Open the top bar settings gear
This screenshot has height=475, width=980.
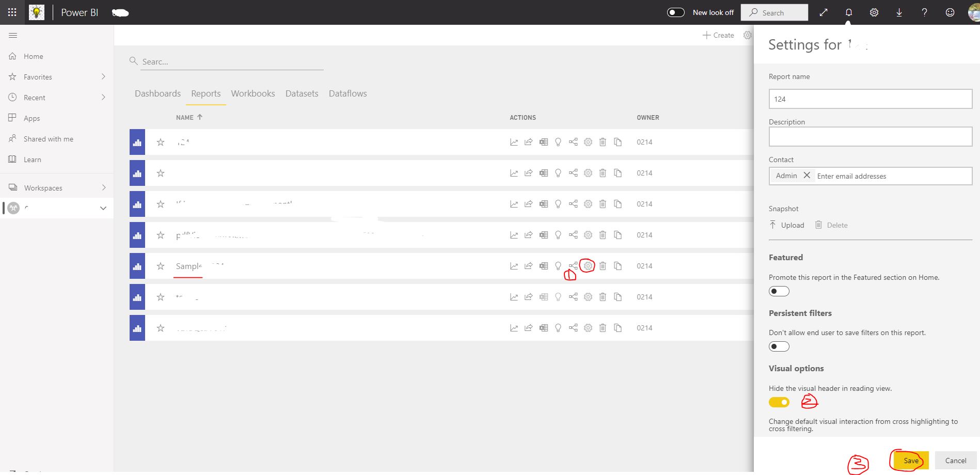(x=874, y=12)
